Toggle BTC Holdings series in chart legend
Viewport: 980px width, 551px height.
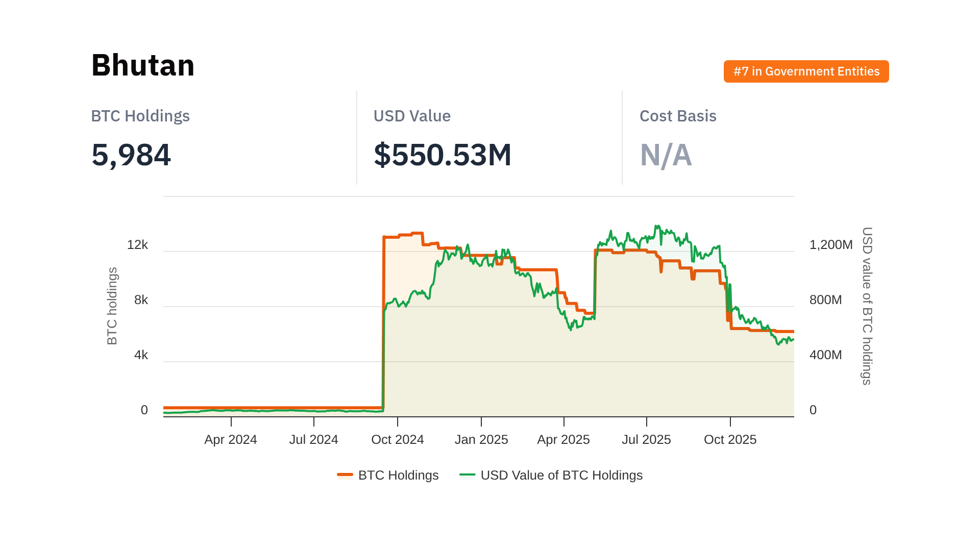[x=398, y=475]
